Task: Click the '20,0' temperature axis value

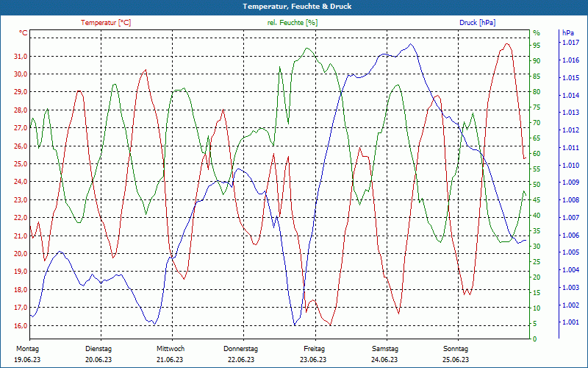Action: click(x=21, y=253)
